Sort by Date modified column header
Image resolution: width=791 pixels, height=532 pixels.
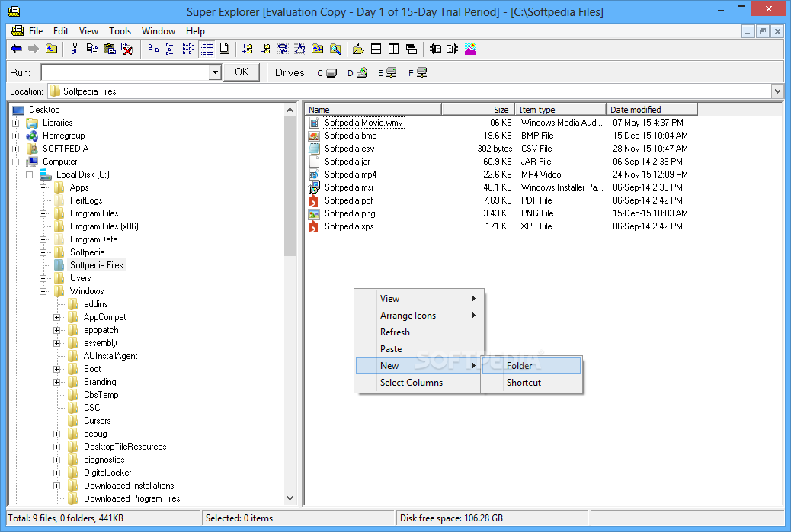(652, 110)
